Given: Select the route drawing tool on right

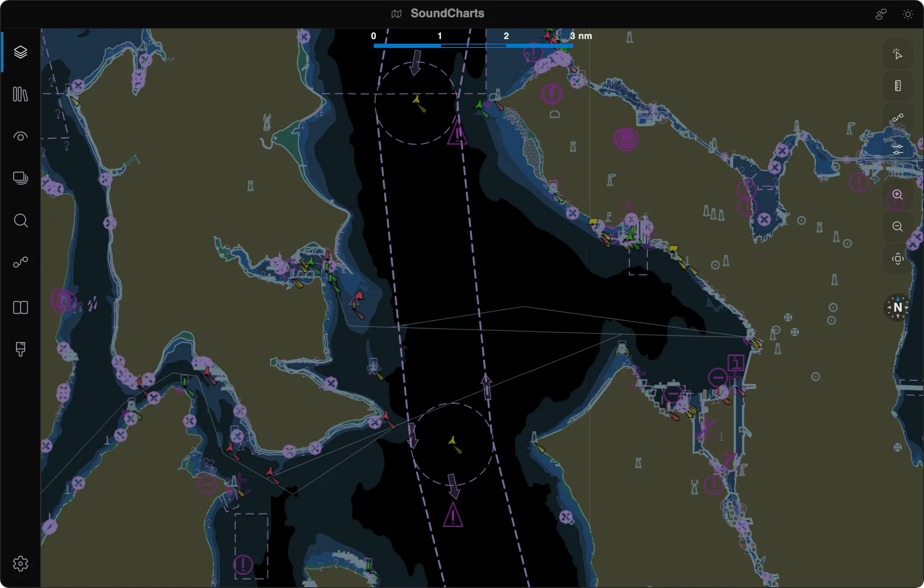Looking at the screenshot, I should tap(898, 118).
